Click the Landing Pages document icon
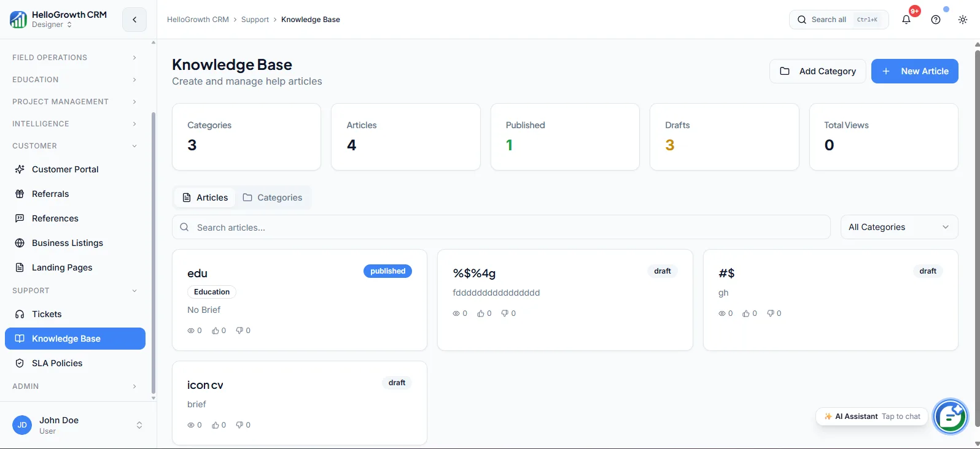 click(20, 267)
